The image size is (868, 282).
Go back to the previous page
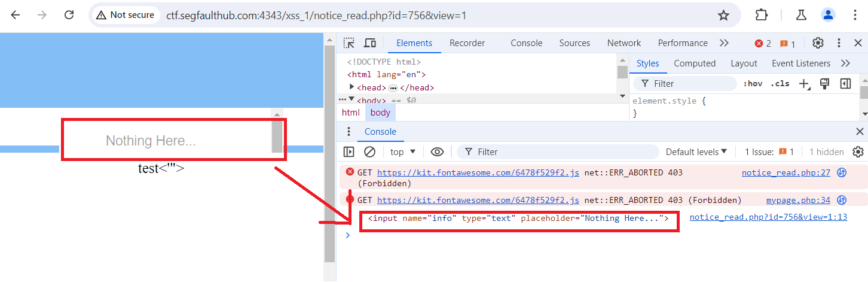coord(16,15)
